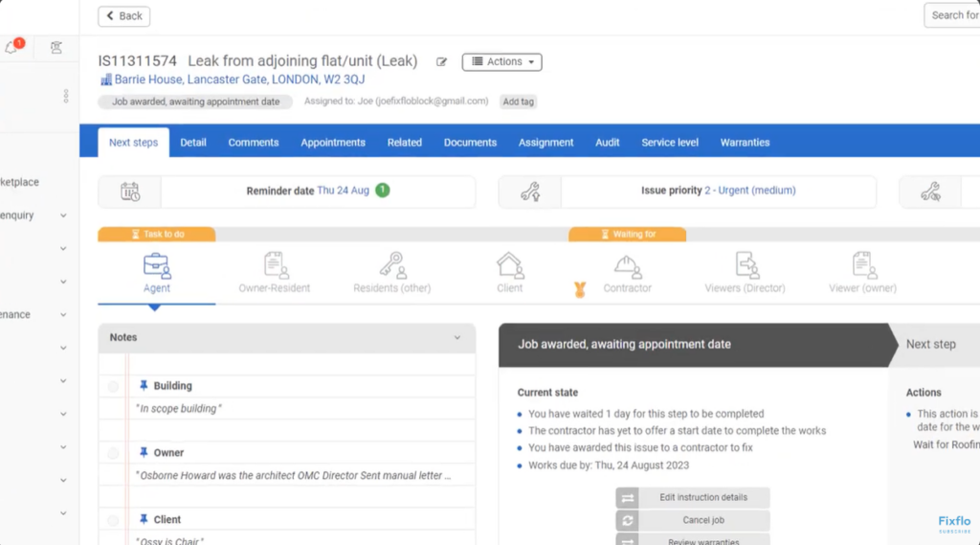Collapse the Notes panel chevron
The image size is (980, 545).
pos(457,338)
